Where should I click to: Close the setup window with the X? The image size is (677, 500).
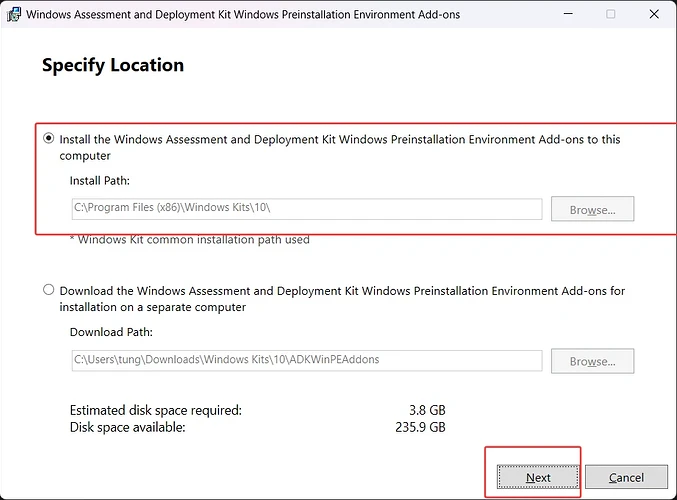click(x=654, y=14)
